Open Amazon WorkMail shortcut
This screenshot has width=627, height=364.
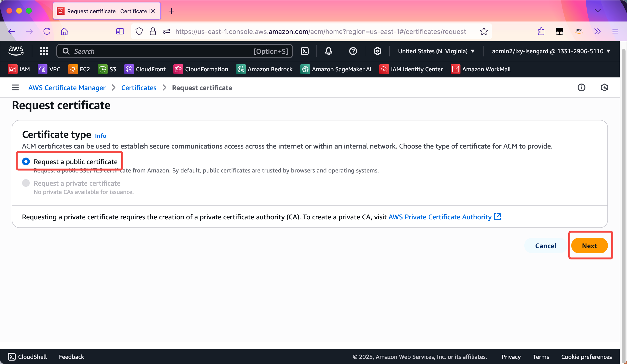point(481,69)
